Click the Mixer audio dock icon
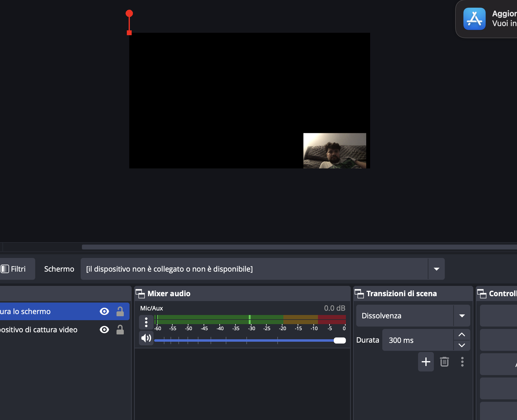This screenshot has height=420, width=517. [x=140, y=294]
